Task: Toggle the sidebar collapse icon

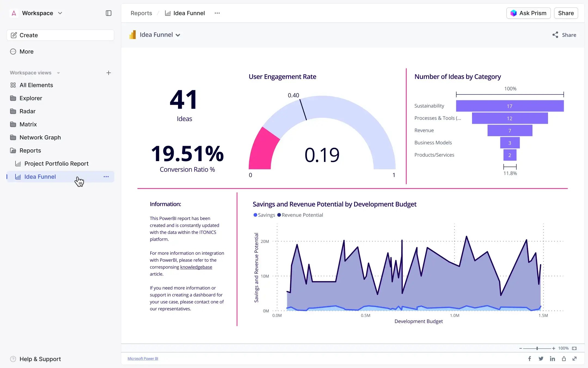Action: pyautogui.click(x=108, y=13)
